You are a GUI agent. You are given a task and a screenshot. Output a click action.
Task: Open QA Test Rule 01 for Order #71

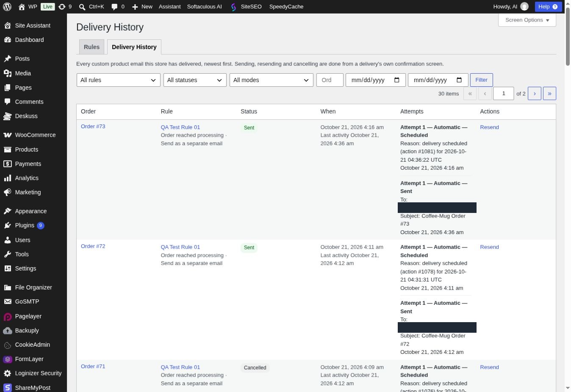180,367
